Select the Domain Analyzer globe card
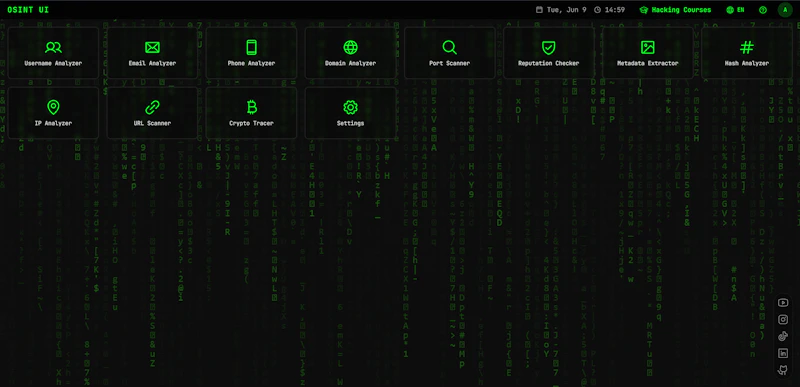The image size is (800, 387). [x=351, y=53]
